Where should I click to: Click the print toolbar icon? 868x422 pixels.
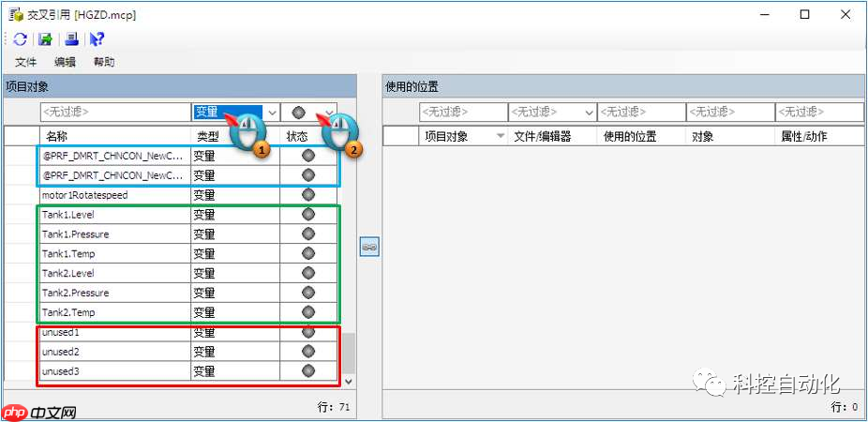tap(71, 38)
